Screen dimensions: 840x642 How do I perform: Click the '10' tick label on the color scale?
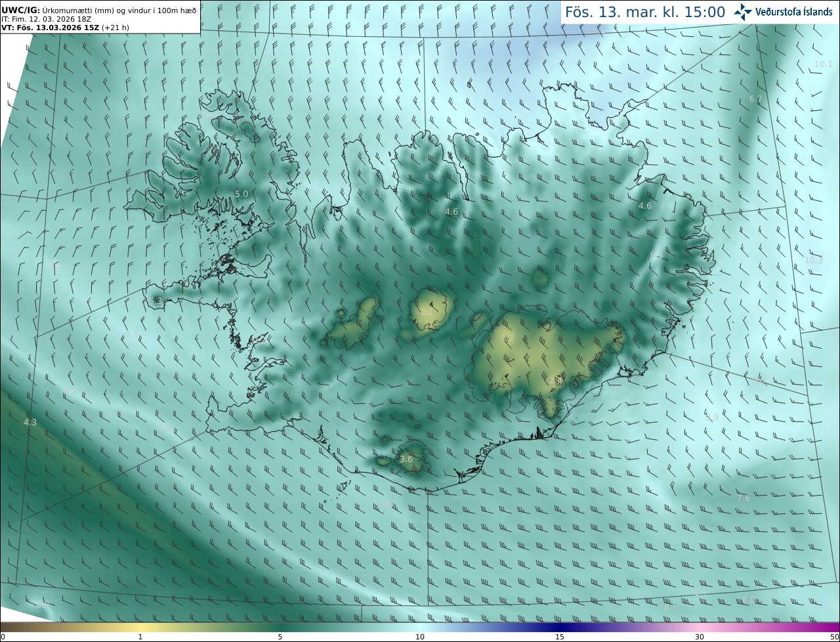click(420, 637)
